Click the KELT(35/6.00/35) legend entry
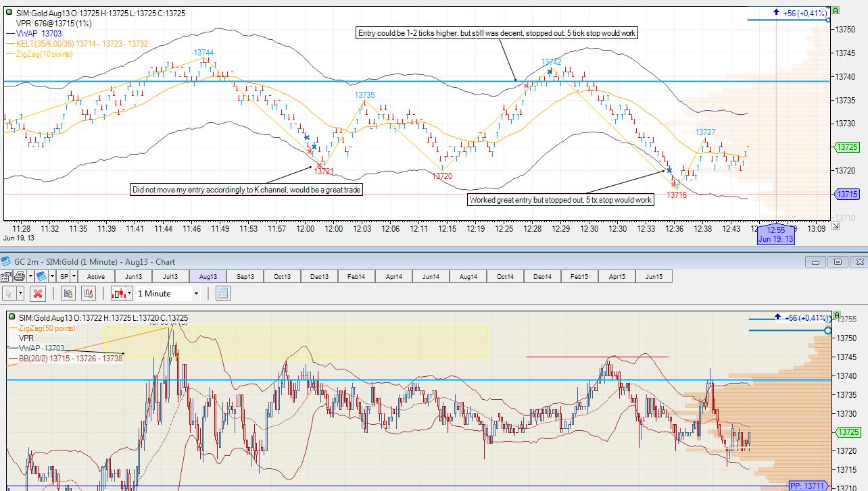 77,44
